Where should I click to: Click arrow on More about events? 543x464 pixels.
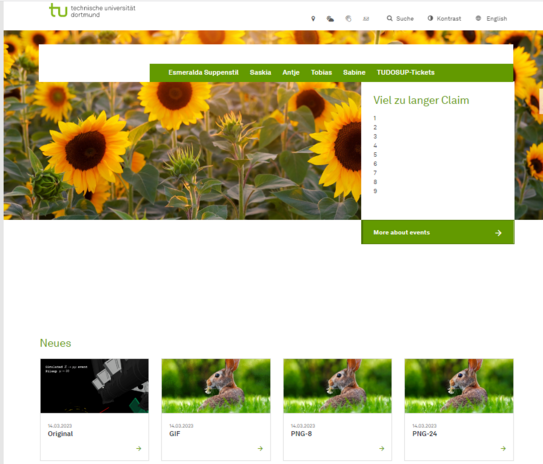pos(498,233)
